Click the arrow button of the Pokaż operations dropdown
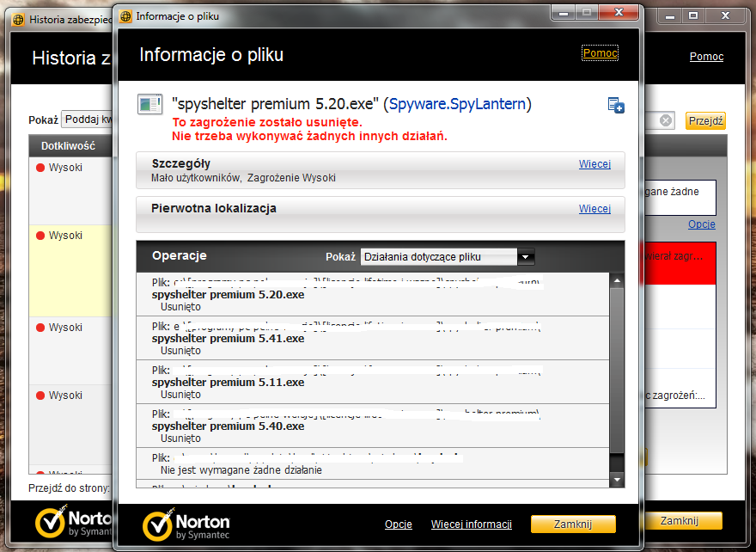Image resolution: width=756 pixels, height=552 pixels. point(526,257)
